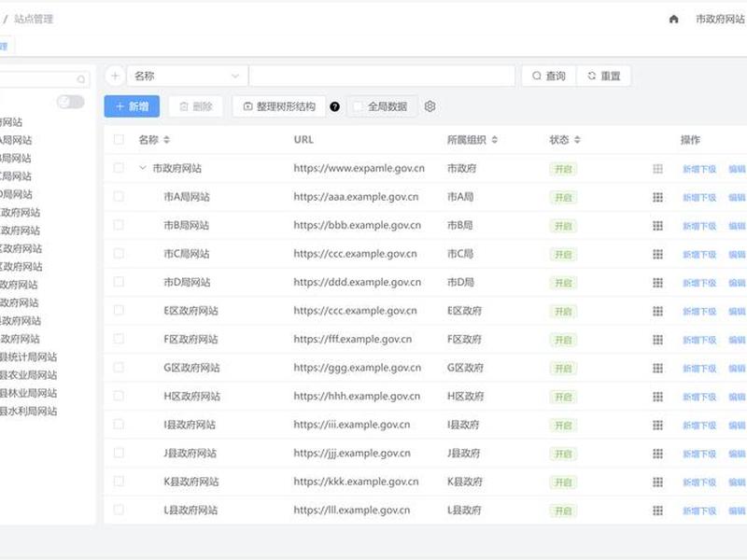The image size is (747, 560).
Task: Click 站点管理 breadcrumb item
Action: [x=34, y=19]
